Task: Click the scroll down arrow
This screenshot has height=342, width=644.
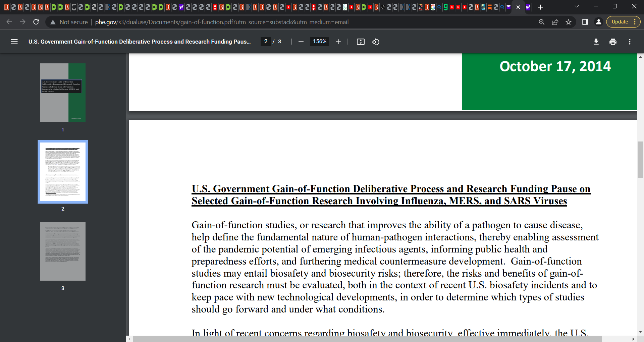Action: click(x=640, y=332)
